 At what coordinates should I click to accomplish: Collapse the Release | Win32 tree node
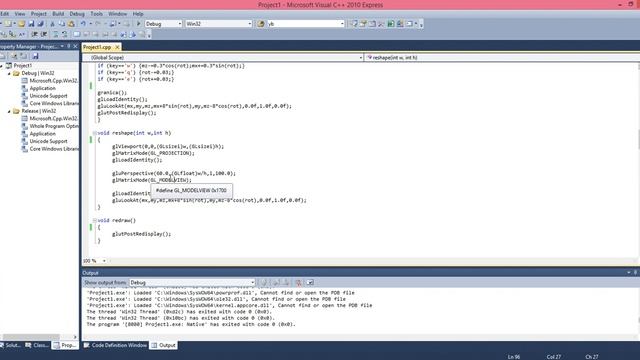[x=9, y=111]
